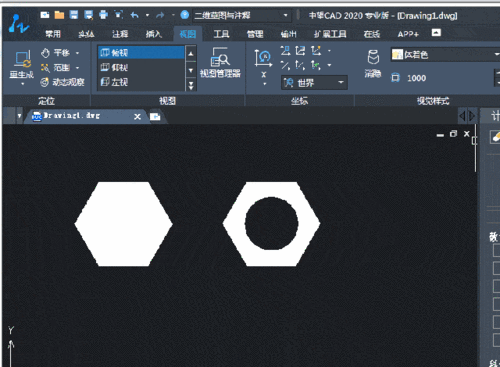Expand the 视觉样式 panel title
500x367 pixels.
[x=433, y=101]
